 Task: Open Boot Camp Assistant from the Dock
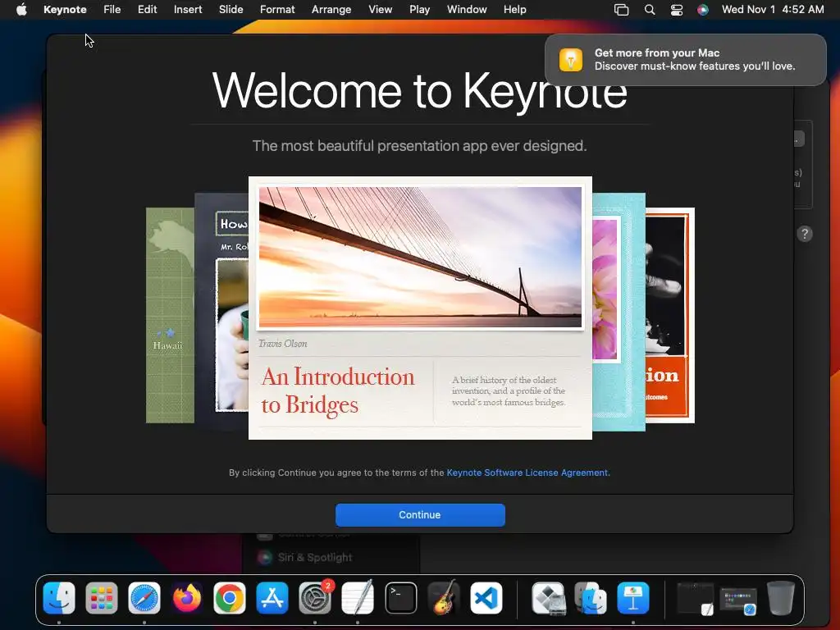point(548,598)
